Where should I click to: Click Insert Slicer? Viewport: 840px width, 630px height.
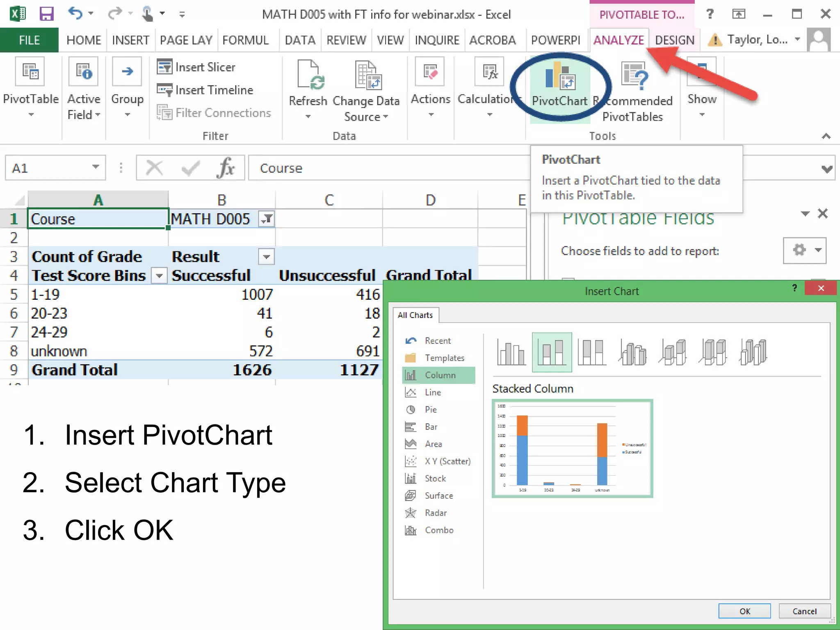click(x=196, y=67)
